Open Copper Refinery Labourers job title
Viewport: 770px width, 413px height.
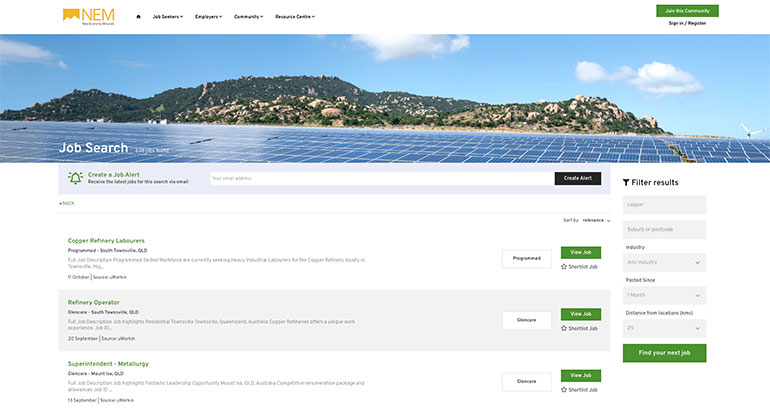pos(106,241)
